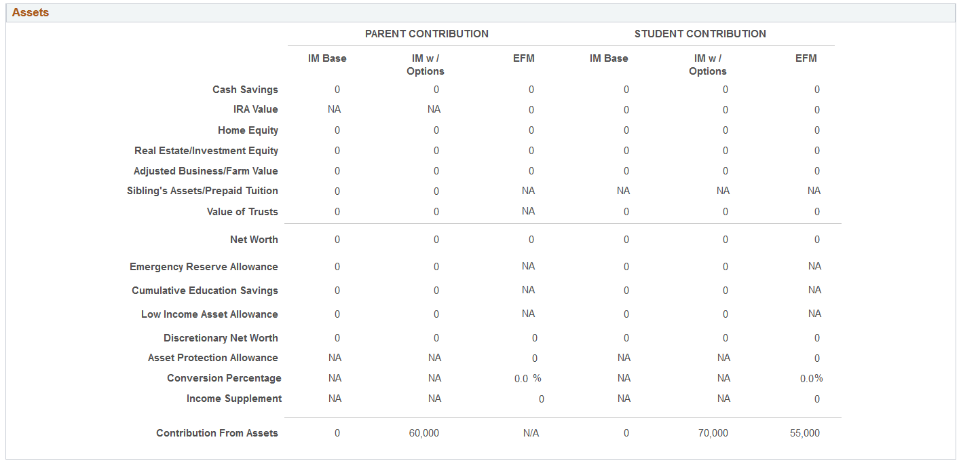
Task: Select the Emergency Reserve Allowance label
Action: (x=204, y=266)
